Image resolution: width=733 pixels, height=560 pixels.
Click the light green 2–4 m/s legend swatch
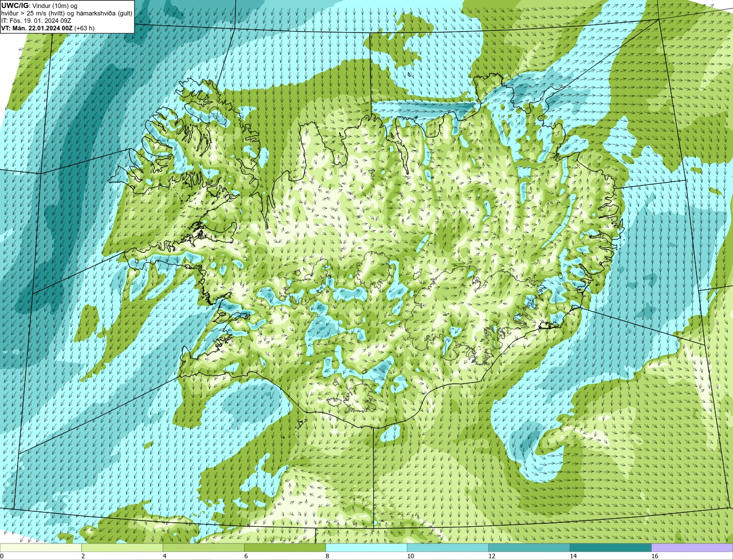click(x=123, y=548)
